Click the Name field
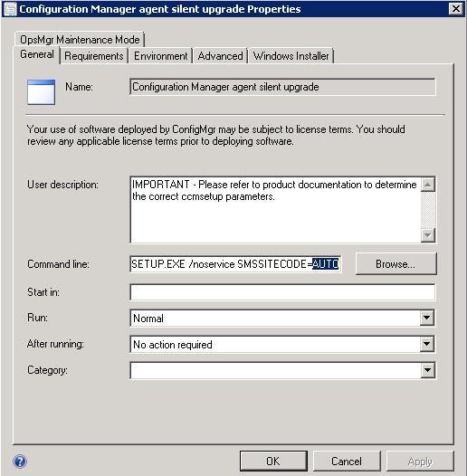The image size is (467, 476). pos(282,87)
